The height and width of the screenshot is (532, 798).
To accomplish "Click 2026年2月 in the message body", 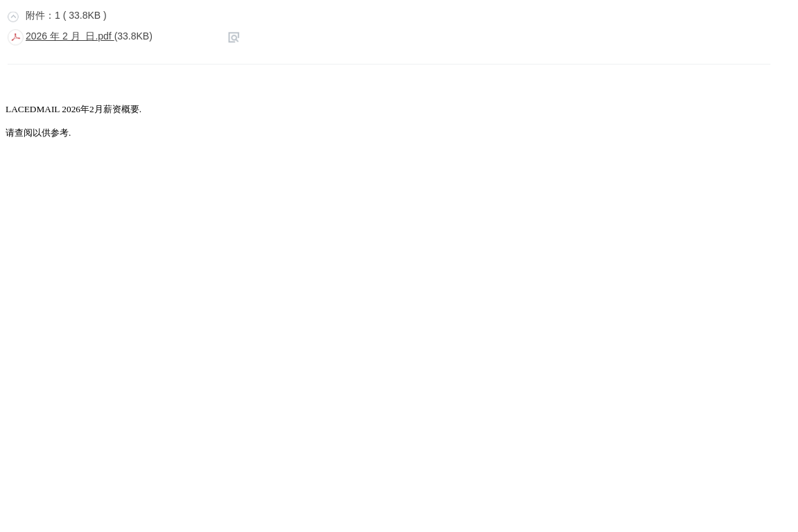I will tap(82, 109).
